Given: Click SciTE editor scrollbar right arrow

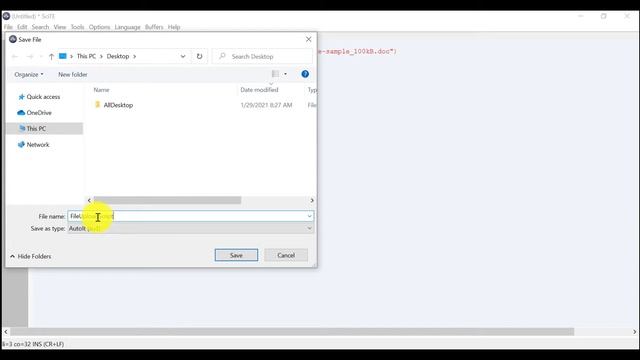Looking at the screenshot, I should 634,331.
